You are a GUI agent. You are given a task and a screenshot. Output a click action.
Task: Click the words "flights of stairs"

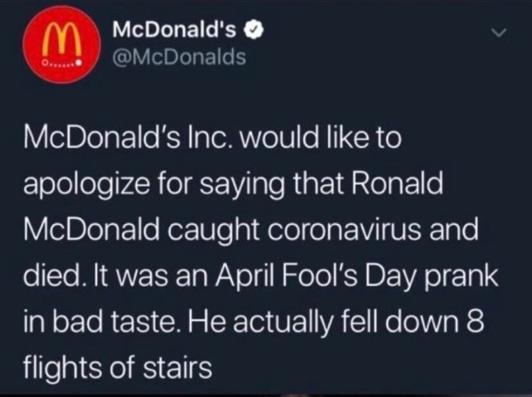click(x=117, y=369)
